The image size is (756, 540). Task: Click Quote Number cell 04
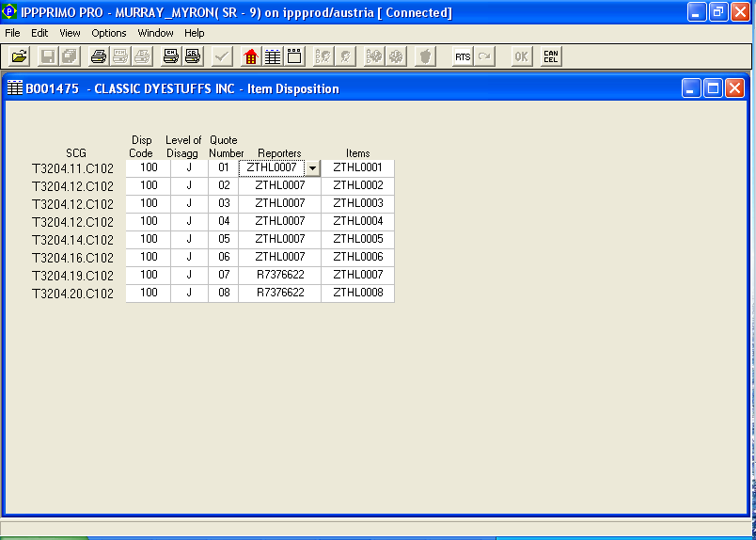pyautogui.click(x=224, y=221)
